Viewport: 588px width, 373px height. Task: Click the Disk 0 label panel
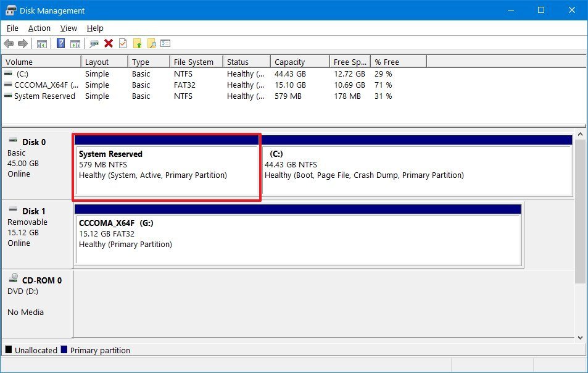click(37, 166)
